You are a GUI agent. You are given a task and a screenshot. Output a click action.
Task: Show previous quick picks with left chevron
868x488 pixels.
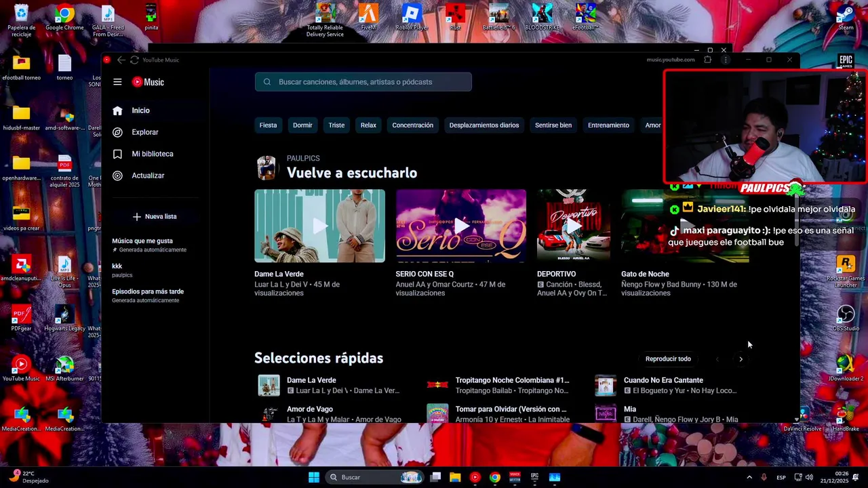coord(717,359)
